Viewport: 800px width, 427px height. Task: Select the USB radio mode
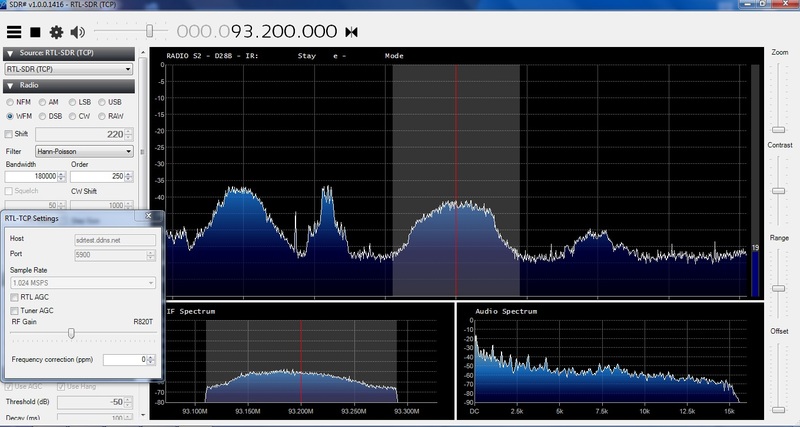coord(110,102)
